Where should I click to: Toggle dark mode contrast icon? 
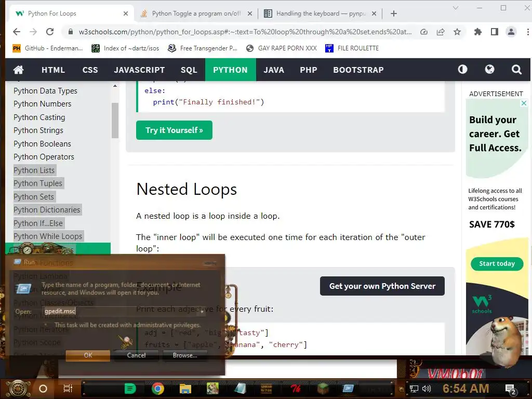pos(462,70)
